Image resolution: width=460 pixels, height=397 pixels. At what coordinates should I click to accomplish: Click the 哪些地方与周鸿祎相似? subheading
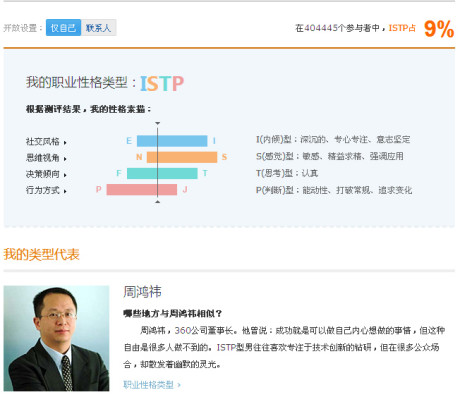[x=173, y=313]
